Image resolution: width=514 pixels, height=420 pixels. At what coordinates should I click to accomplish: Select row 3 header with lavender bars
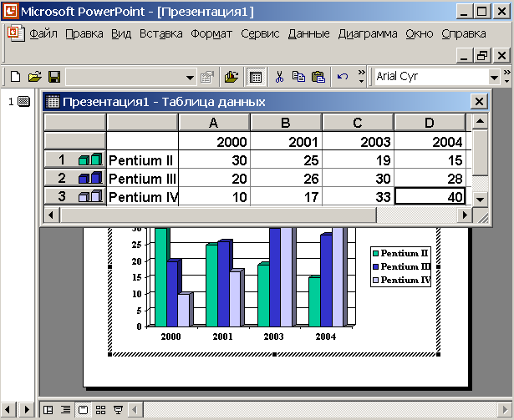point(74,196)
